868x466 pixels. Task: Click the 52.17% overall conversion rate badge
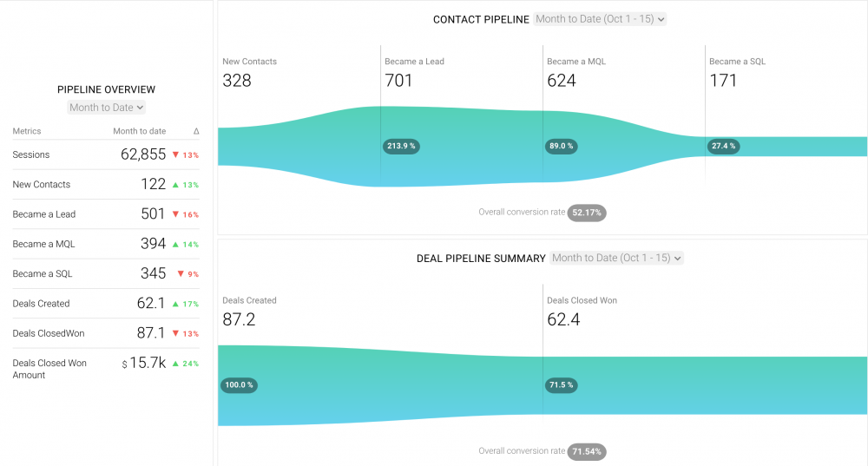point(587,213)
